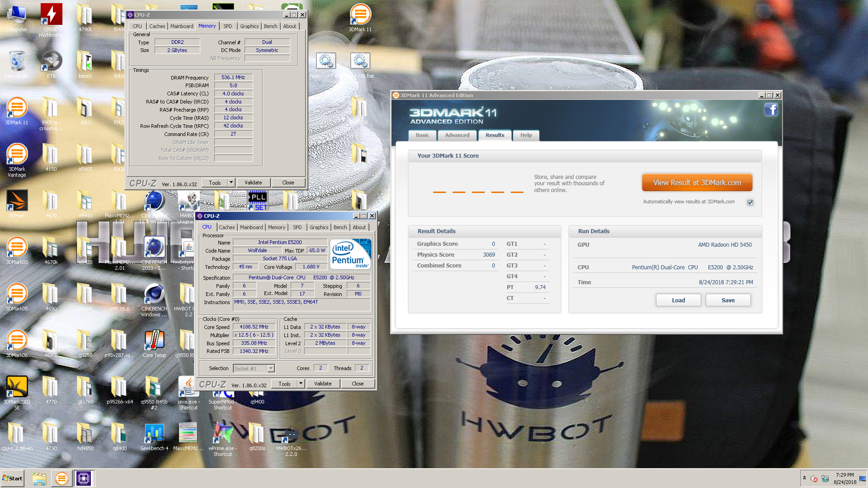The image size is (868, 488).
Task: Launch 3DMark Vantage from the desktop
Action: (x=17, y=160)
